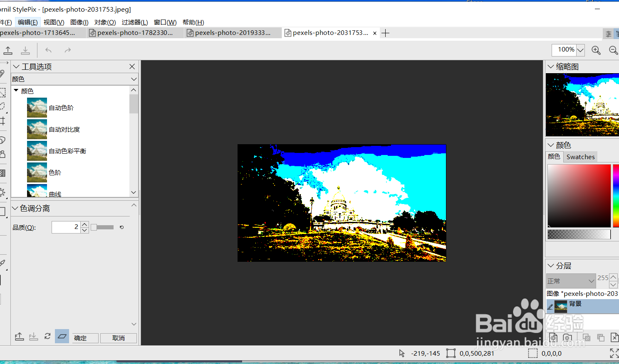Pick a color in the red gradient square
619x364 pixels.
[579, 195]
